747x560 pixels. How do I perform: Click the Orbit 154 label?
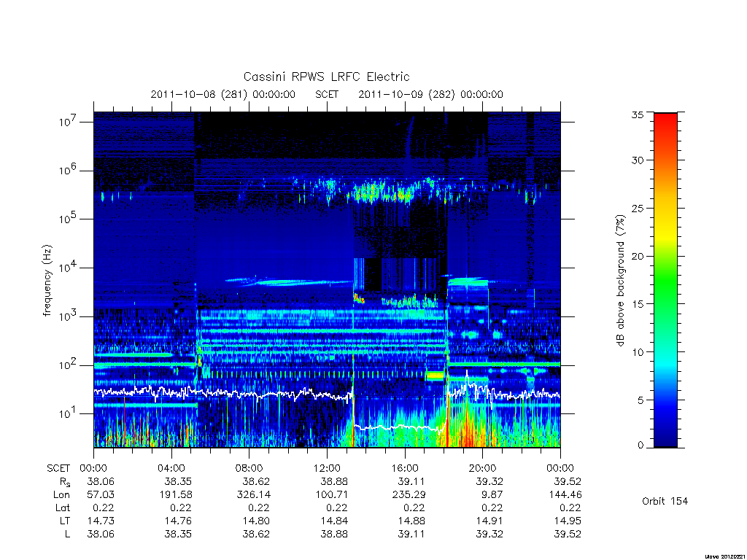(x=665, y=501)
